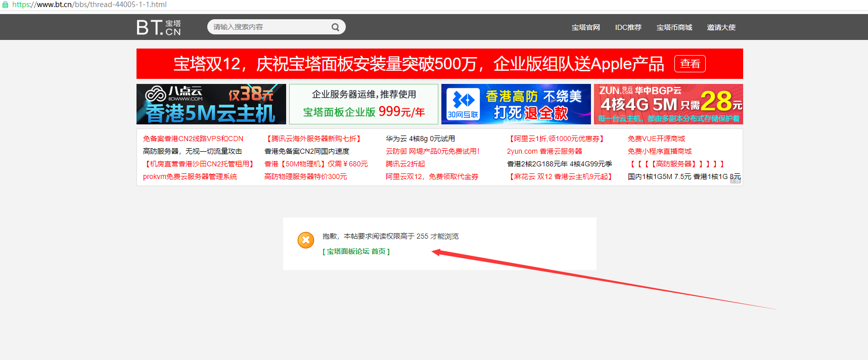Open link 阿里云1折,领1000元优惠券

pos(557,139)
